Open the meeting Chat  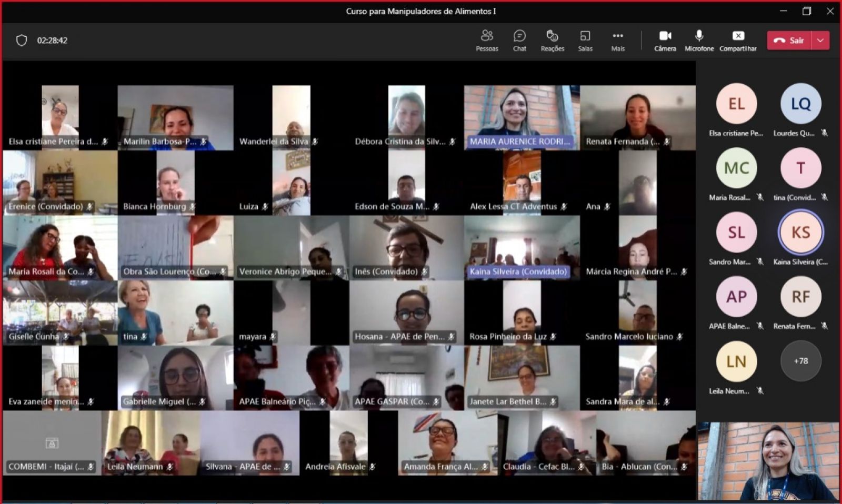pos(519,40)
